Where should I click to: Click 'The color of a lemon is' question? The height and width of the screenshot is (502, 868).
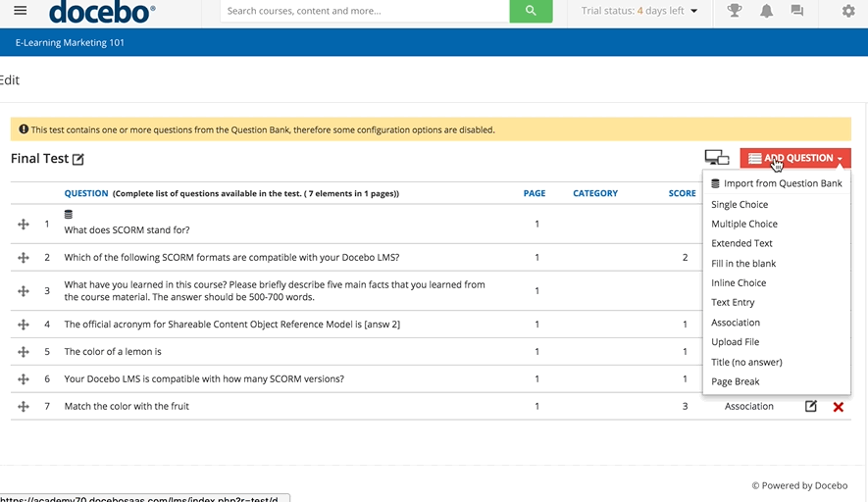pyautogui.click(x=113, y=351)
